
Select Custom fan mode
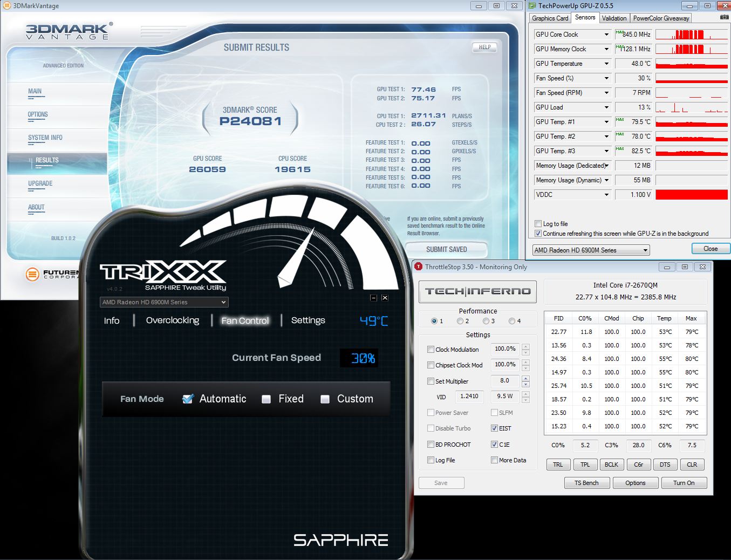[325, 399]
